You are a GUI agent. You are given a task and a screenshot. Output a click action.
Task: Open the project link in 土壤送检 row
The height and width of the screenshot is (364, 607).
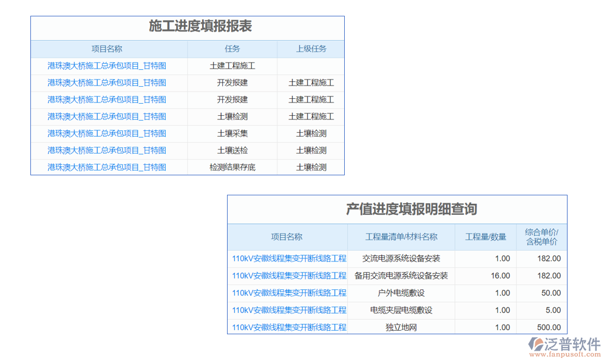point(107,150)
